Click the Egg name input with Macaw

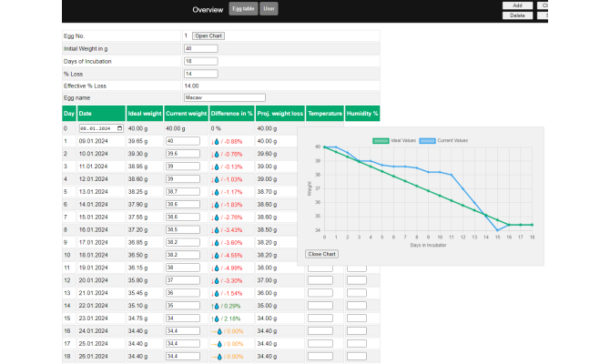tap(225, 97)
